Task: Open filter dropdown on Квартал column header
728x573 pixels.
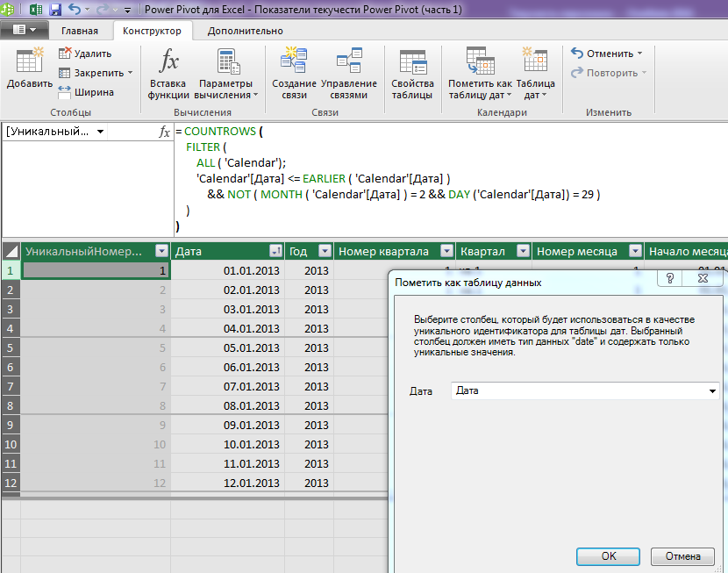Action: coord(524,251)
